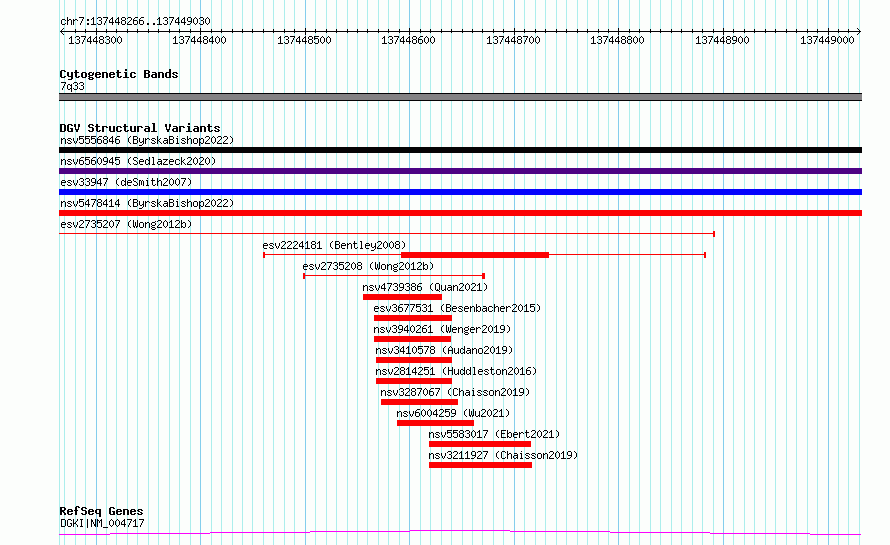This screenshot has height=545, width=890.
Task: Click the RefSeq Genes track title
Action: pos(101,512)
